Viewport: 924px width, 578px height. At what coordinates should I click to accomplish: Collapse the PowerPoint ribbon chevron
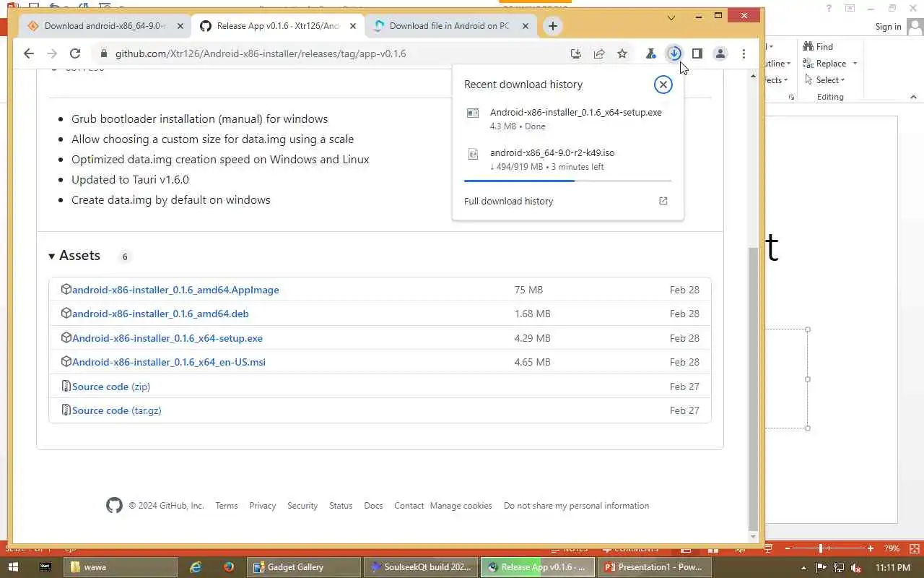click(914, 97)
